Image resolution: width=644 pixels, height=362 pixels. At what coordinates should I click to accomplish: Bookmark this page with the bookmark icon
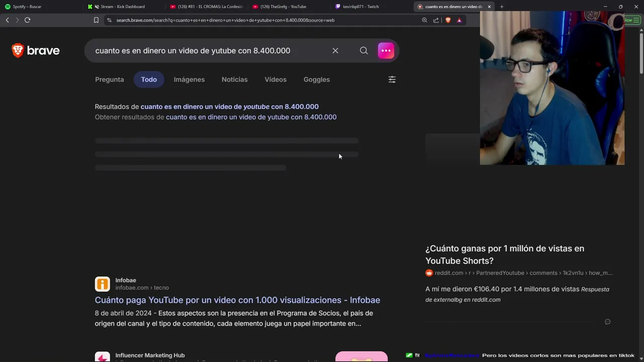point(96,20)
